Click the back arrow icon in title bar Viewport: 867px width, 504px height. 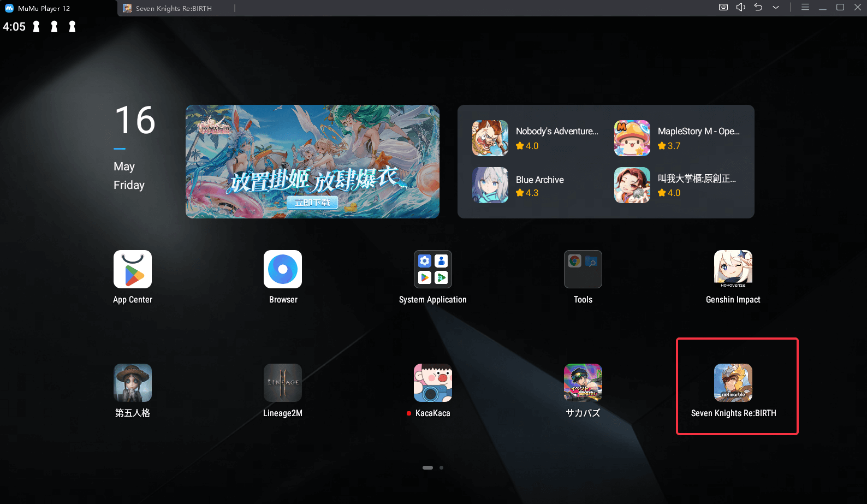click(758, 7)
